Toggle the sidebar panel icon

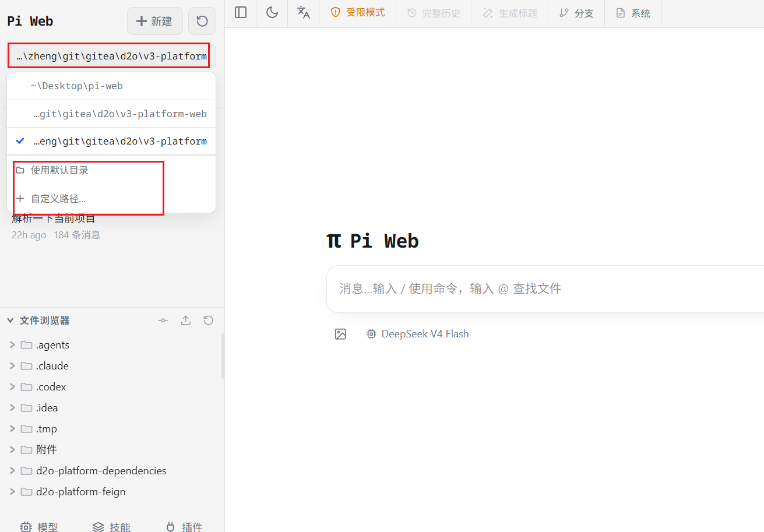(241, 13)
